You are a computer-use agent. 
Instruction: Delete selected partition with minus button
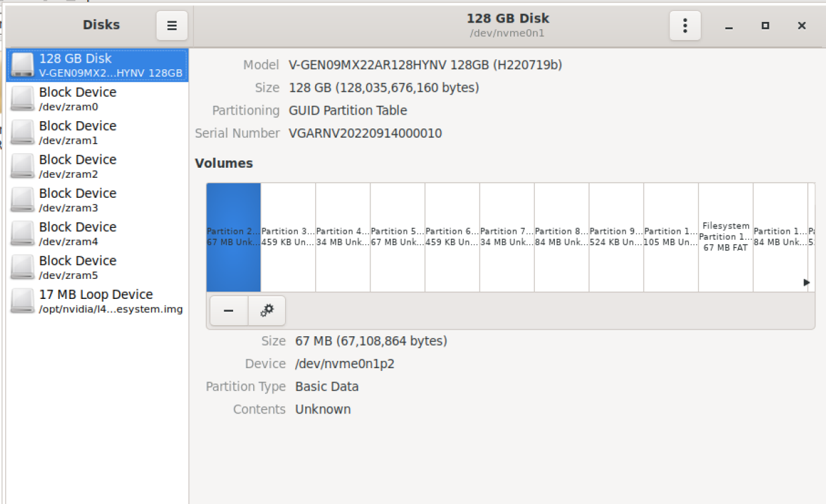(228, 311)
